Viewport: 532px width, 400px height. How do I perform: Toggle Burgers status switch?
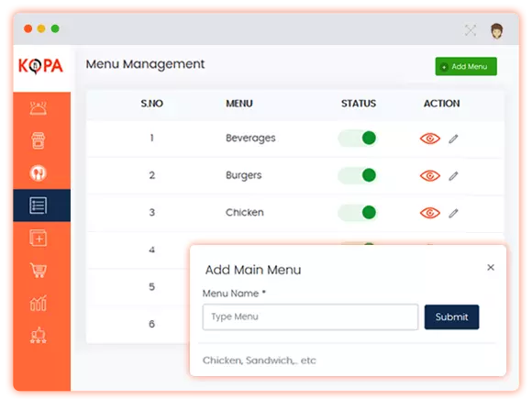[x=358, y=175]
